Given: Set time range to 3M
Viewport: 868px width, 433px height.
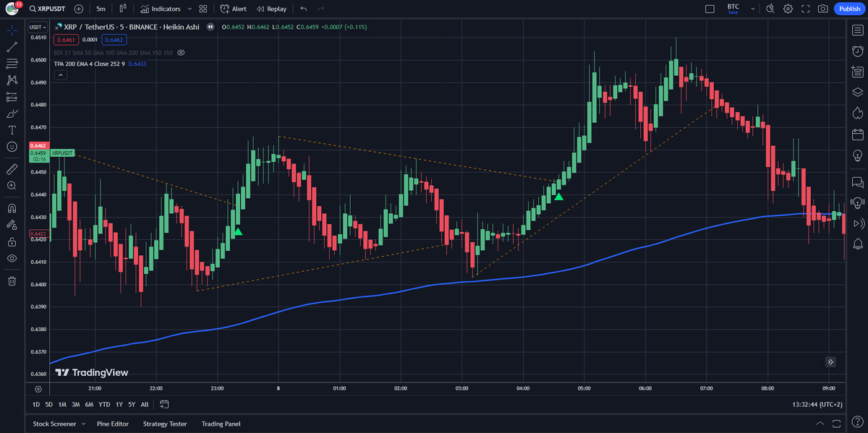Looking at the screenshot, I should point(76,404).
